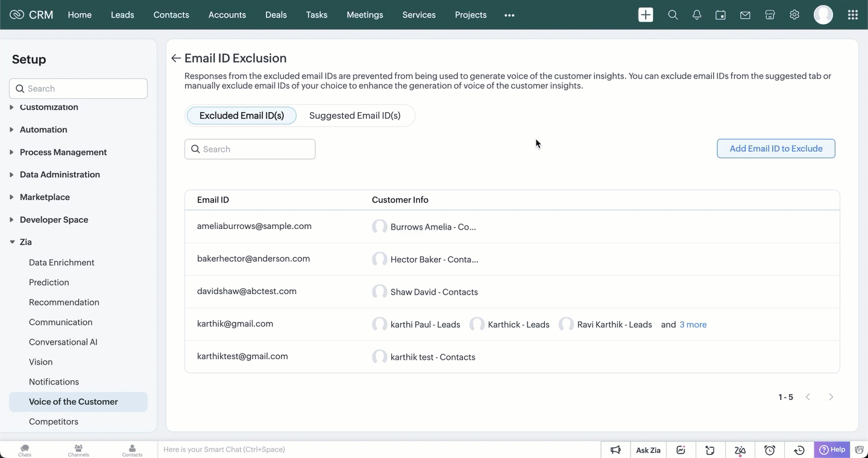Open the setup gear icon
Image resolution: width=868 pixels, height=458 pixels.
(794, 15)
